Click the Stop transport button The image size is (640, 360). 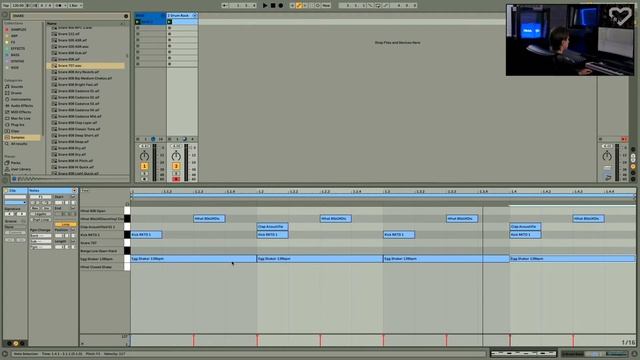click(273, 5)
